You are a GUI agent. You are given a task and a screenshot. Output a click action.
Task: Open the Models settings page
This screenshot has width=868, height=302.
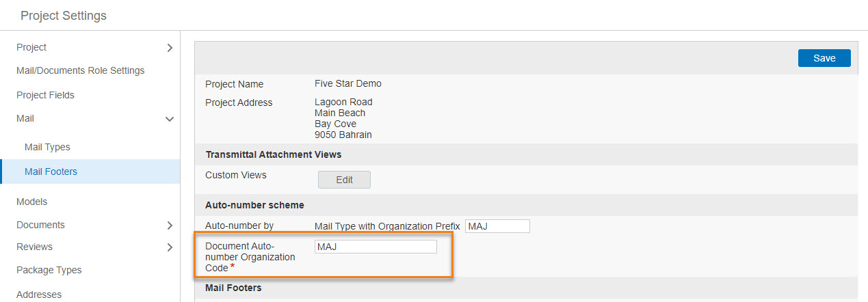click(31, 202)
